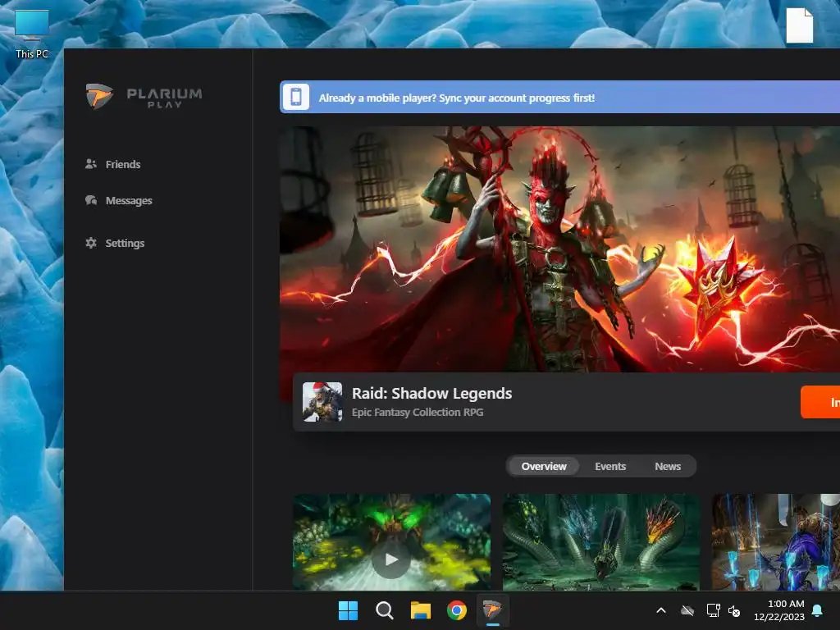
Task: Open taskbar Search
Action: pos(384,610)
